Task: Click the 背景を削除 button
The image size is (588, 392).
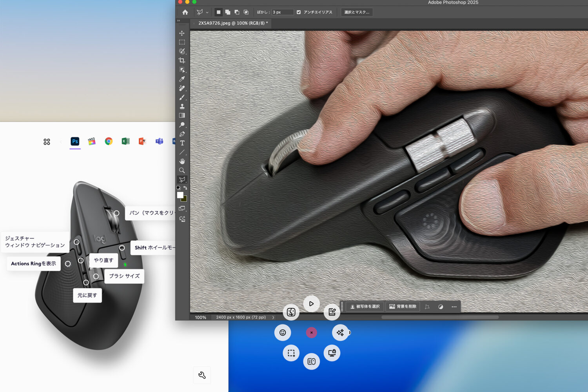Action: 403,307
